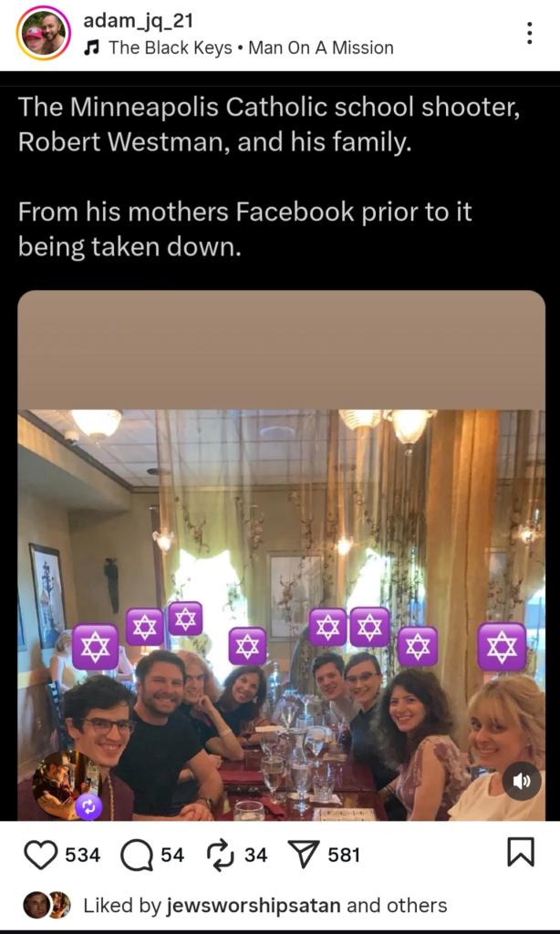Tap the 54 comments count
The image size is (560, 934).
pos(172,855)
